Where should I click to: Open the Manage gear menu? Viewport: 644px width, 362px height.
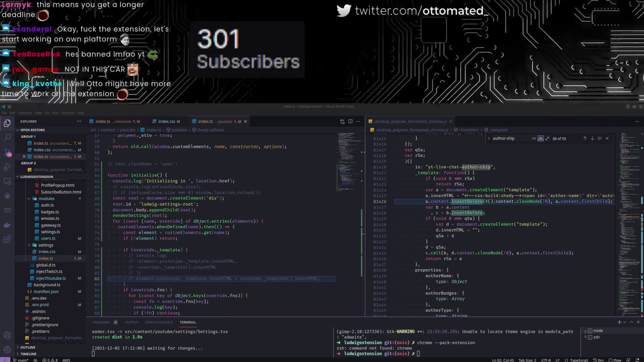click(x=7, y=350)
